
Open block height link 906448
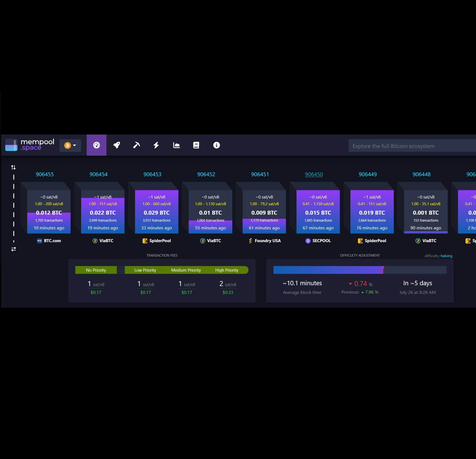422,174
